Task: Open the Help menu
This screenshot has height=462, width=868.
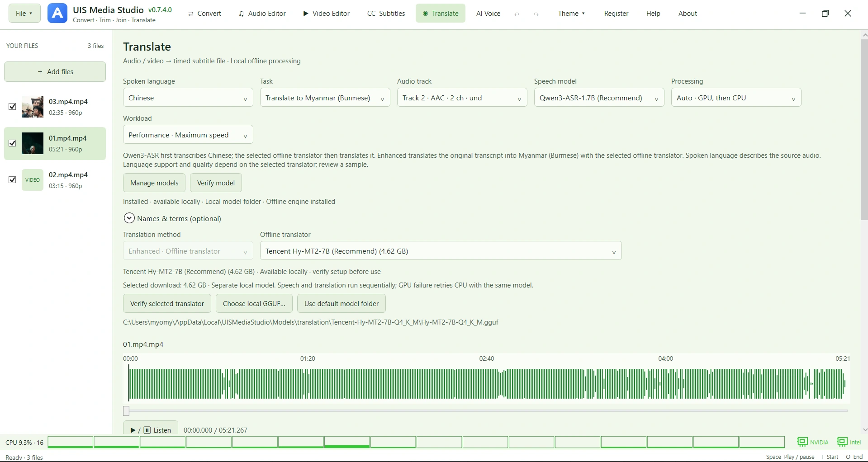Action: click(x=653, y=14)
